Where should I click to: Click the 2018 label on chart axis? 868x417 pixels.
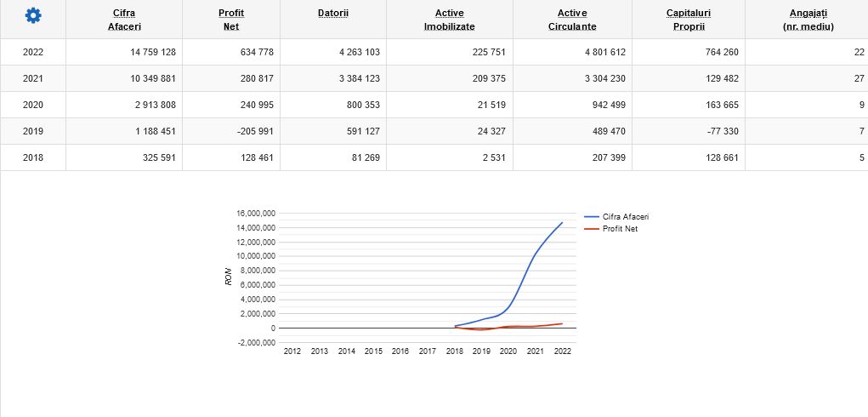(x=454, y=351)
